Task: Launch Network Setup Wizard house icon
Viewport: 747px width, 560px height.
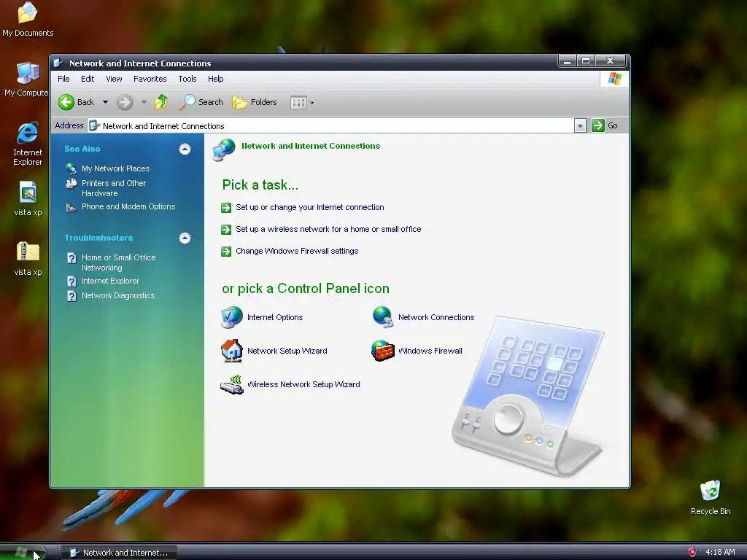Action: (231, 351)
